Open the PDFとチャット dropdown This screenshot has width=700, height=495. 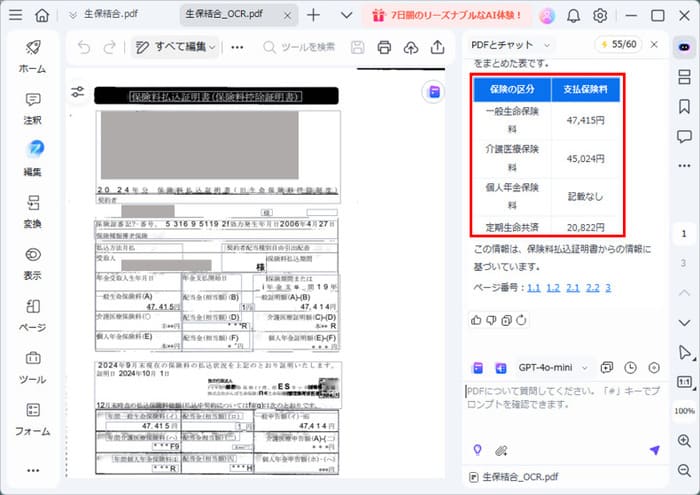coord(511,45)
